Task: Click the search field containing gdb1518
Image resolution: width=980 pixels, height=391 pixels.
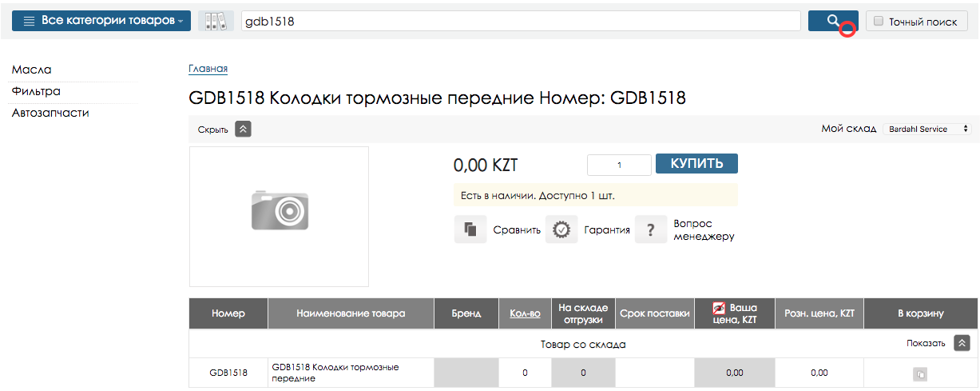Action: coord(521,22)
